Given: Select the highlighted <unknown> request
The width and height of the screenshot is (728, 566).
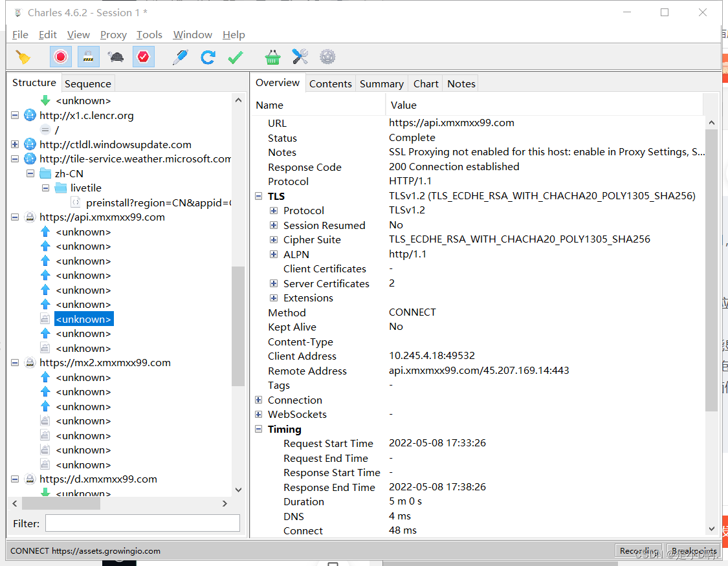Looking at the screenshot, I should (83, 319).
